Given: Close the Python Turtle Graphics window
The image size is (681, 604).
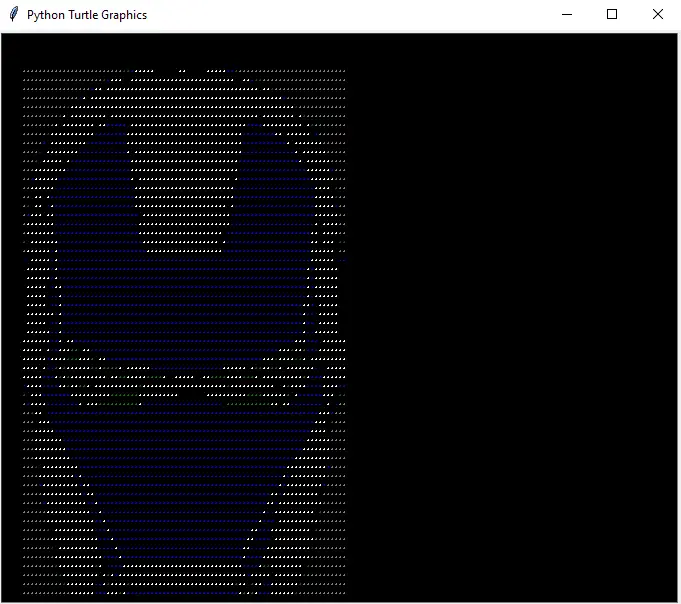Looking at the screenshot, I should pyautogui.click(x=658, y=14).
